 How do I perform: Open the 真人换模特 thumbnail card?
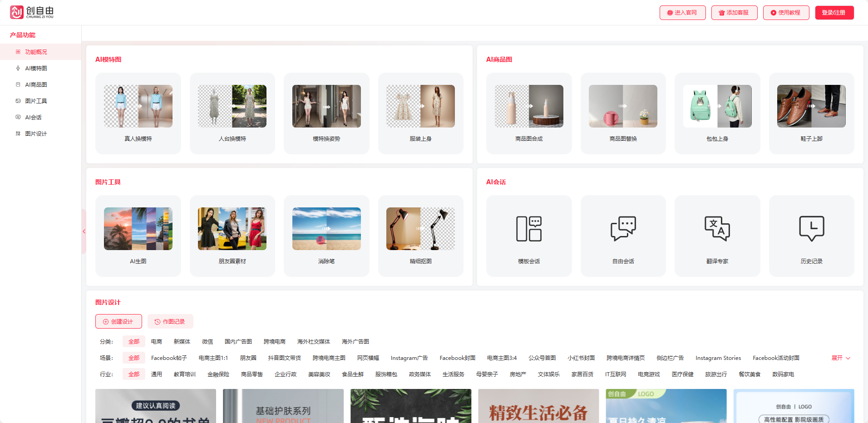(x=138, y=113)
